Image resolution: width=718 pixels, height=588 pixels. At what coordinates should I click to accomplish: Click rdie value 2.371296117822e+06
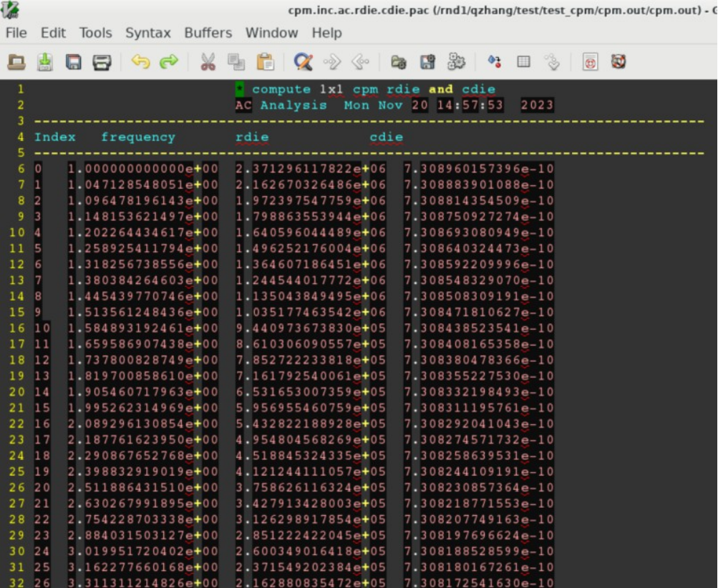pos(311,169)
